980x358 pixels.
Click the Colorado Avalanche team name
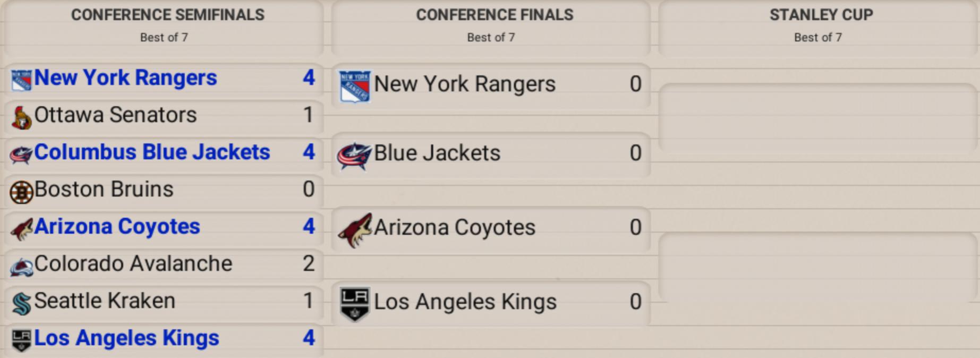tap(133, 264)
